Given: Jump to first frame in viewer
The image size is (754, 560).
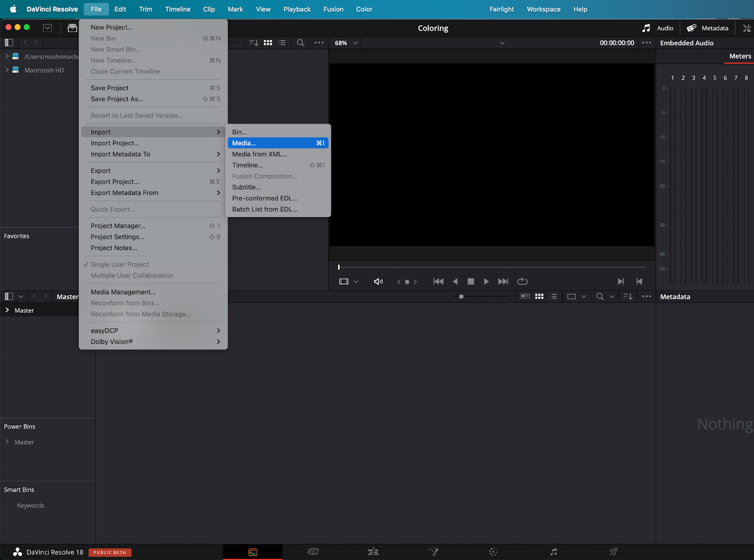Looking at the screenshot, I should click(438, 282).
